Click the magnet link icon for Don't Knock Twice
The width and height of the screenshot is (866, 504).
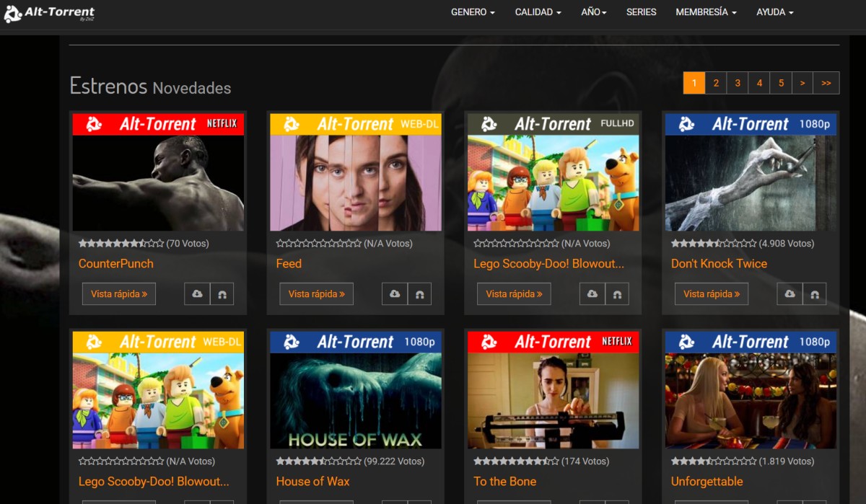[x=815, y=293]
